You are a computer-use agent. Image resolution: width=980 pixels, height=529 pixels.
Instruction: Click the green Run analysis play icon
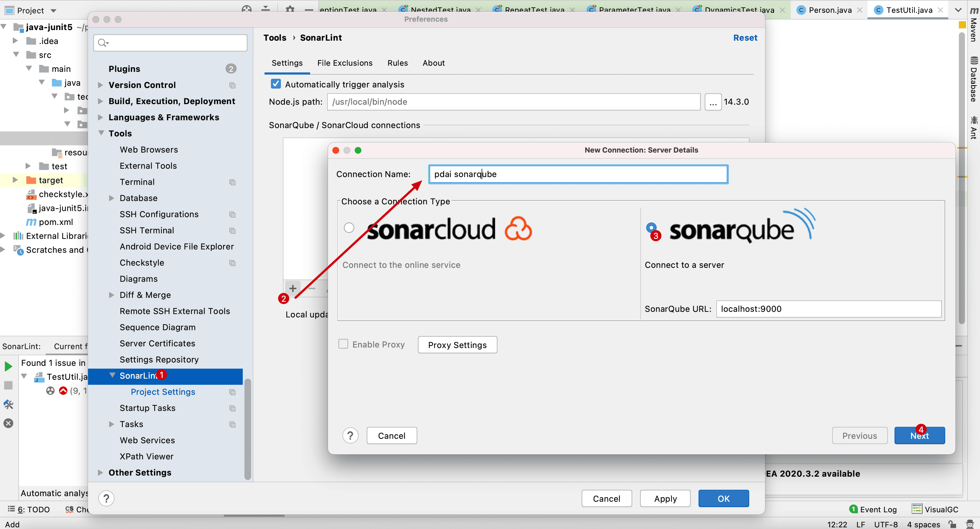tap(8, 366)
